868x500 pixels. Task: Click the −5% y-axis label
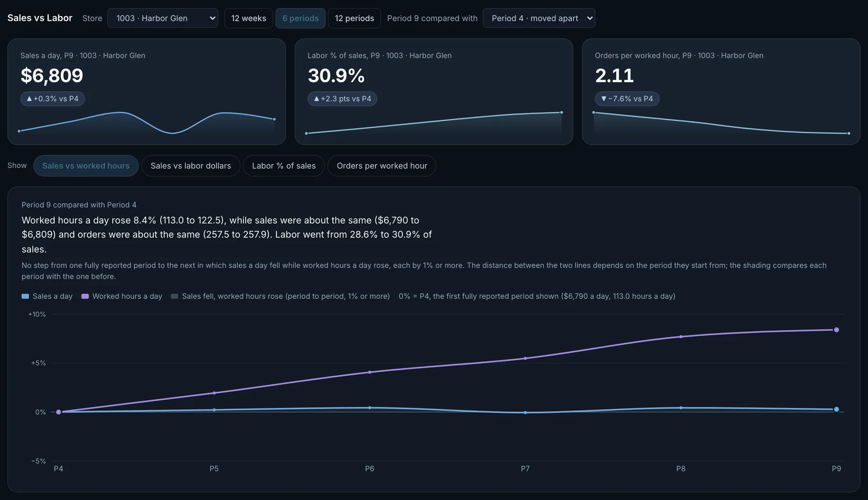pyautogui.click(x=39, y=461)
